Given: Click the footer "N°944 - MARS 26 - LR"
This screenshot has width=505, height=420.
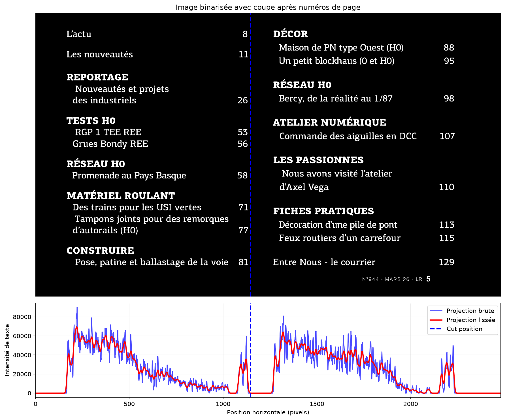Looking at the screenshot, I should coord(392,279).
